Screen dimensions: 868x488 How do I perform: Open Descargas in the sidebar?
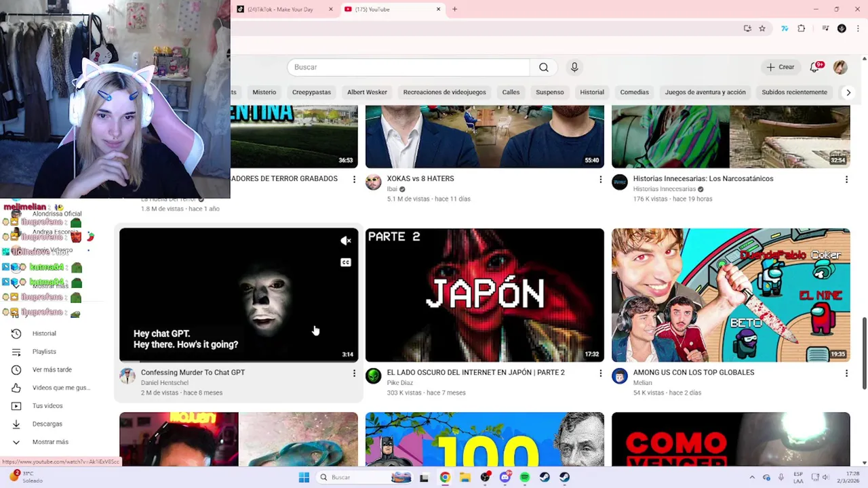47,424
